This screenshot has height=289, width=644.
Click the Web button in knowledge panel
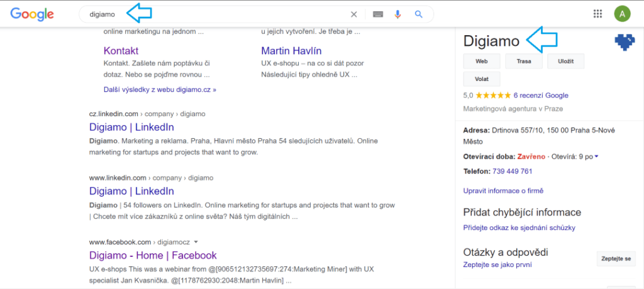481,61
